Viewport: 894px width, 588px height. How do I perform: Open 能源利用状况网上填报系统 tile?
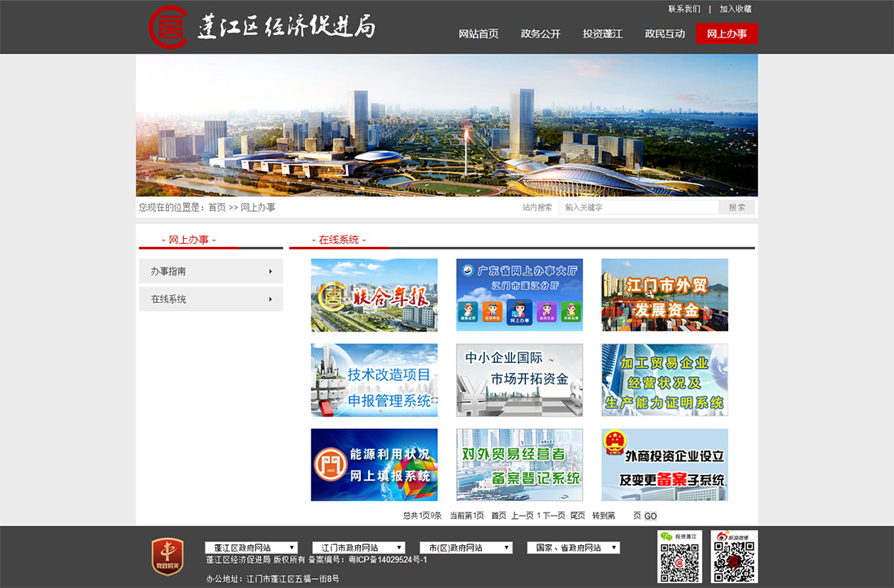(x=374, y=465)
